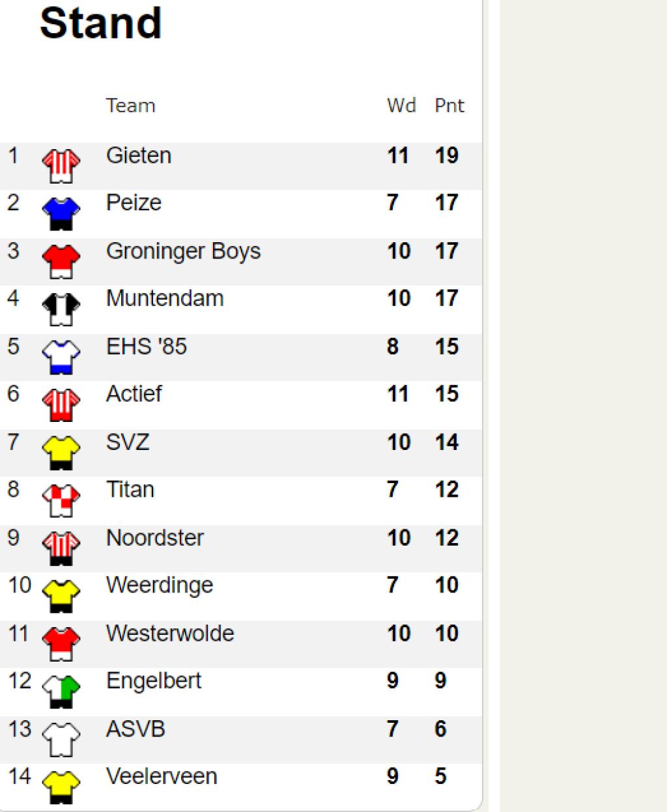Open the Noordster team link

point(155,538)
